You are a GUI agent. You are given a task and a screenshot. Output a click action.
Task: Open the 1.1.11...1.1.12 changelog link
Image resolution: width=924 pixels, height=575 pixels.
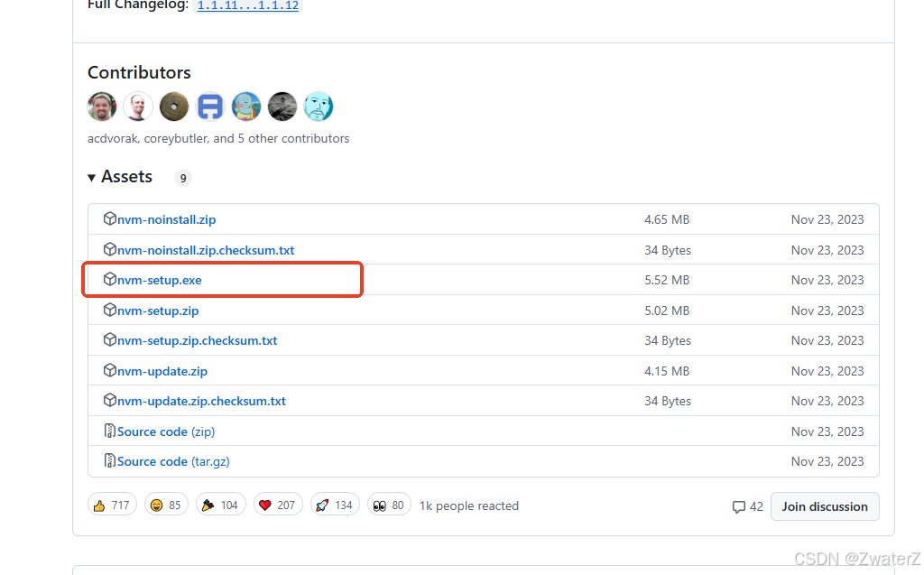[247, 5]
